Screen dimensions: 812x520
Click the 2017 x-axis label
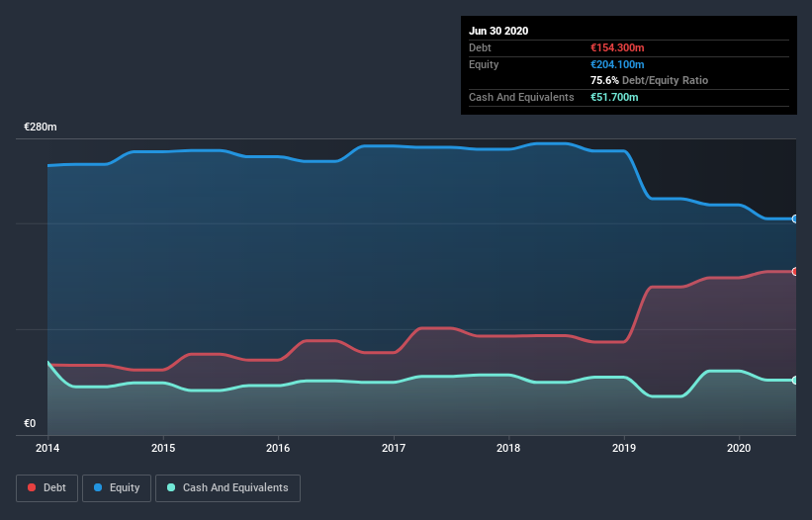(394, 448)
